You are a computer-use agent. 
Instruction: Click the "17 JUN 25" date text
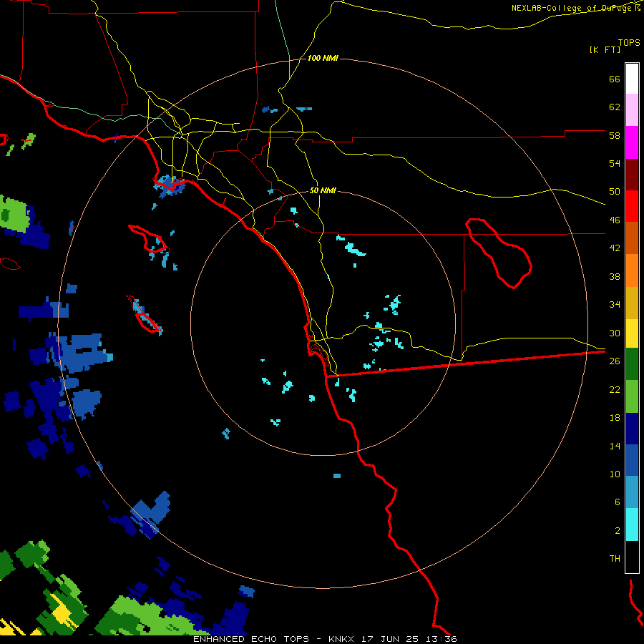(x=390, y=639)
